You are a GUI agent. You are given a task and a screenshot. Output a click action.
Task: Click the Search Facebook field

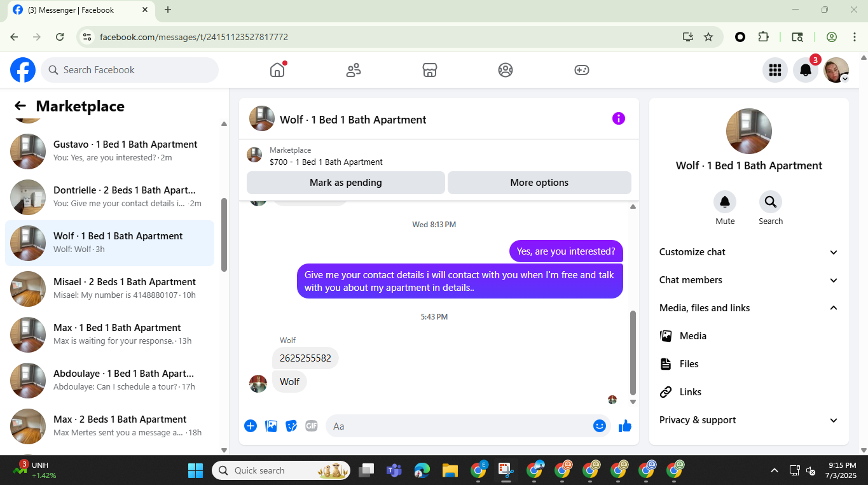130,70
